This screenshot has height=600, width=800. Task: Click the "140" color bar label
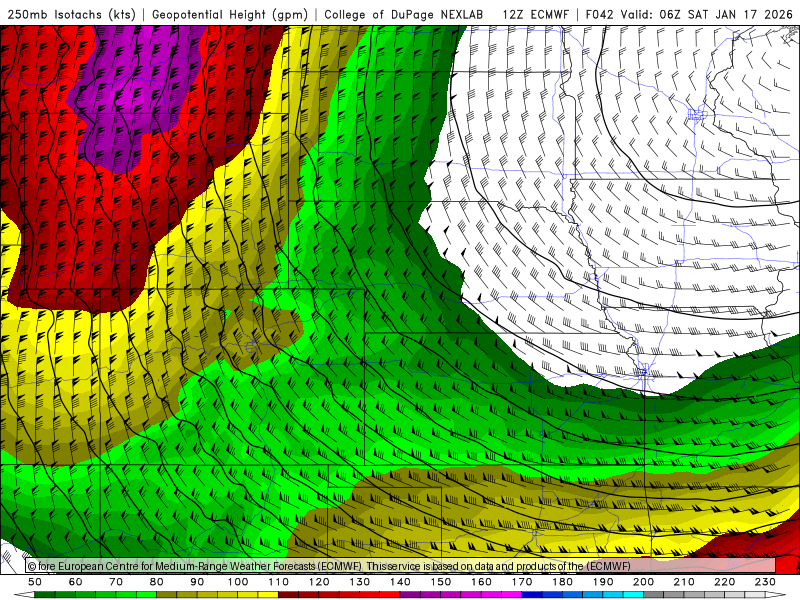coord(400,582)
